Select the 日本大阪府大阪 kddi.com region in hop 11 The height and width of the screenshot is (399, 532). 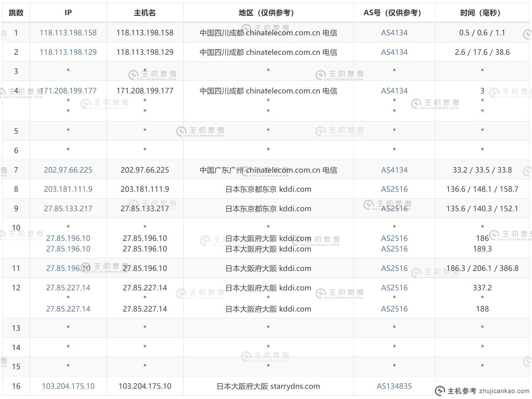[268, 268]
